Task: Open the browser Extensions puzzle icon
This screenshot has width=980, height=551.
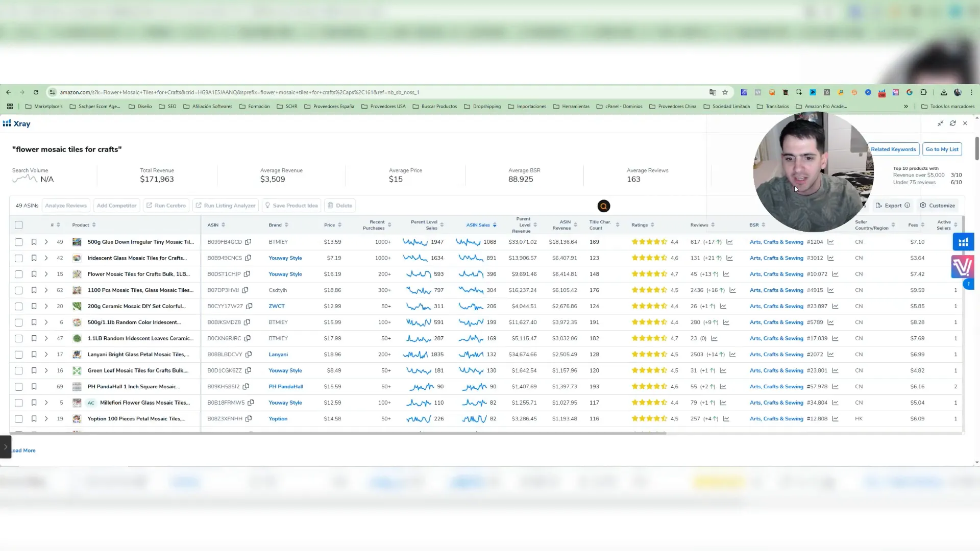Action: point(923,92)
